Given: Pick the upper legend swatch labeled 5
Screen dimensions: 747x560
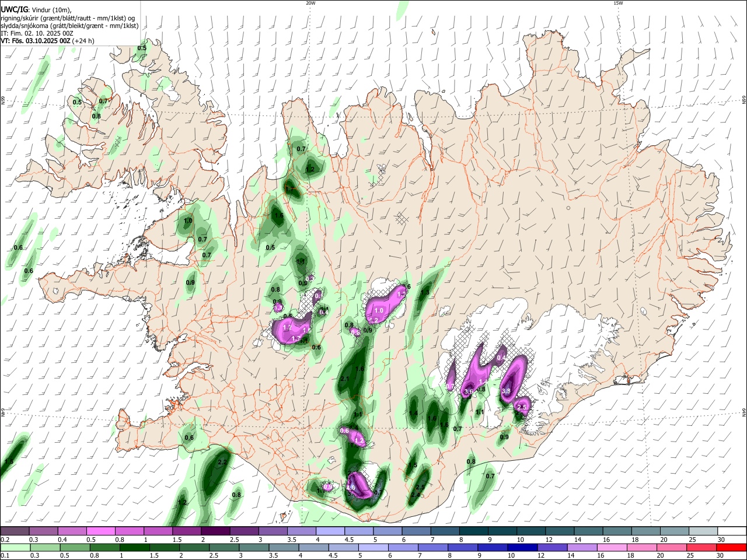Looking at the screenshot, I should (388, 531).
